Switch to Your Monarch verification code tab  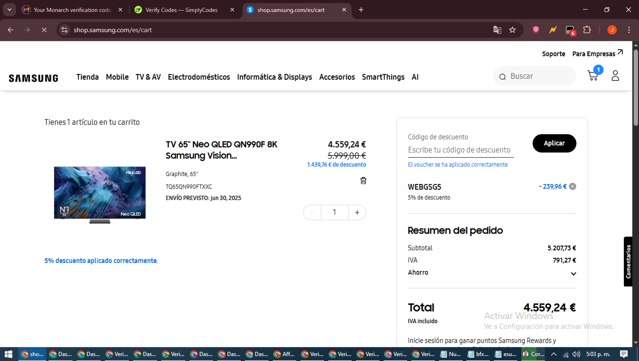point(72,10)
